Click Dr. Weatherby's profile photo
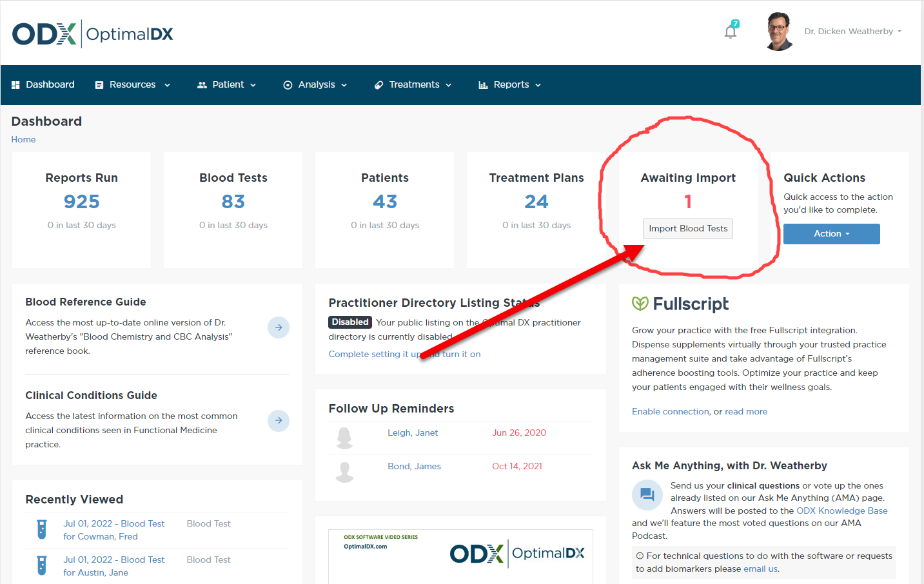This screenshot has width=924, height=584. (x=779, y=31)
